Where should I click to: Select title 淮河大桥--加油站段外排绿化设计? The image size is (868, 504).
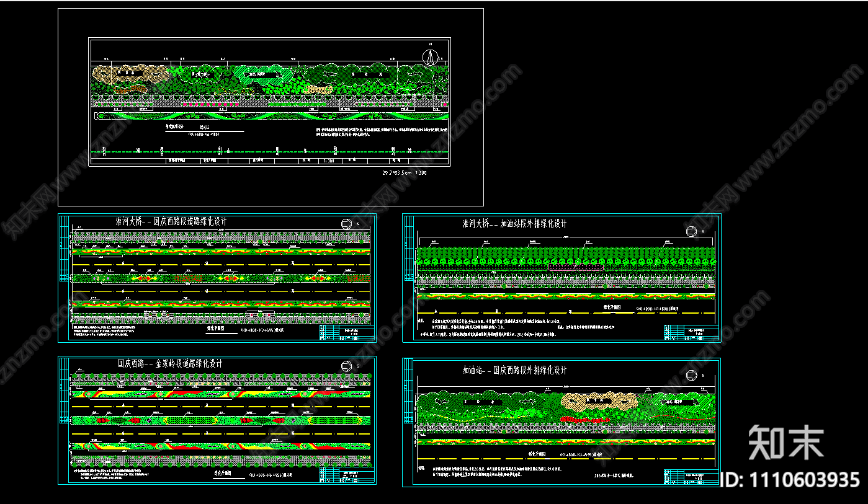click(514, 223)
